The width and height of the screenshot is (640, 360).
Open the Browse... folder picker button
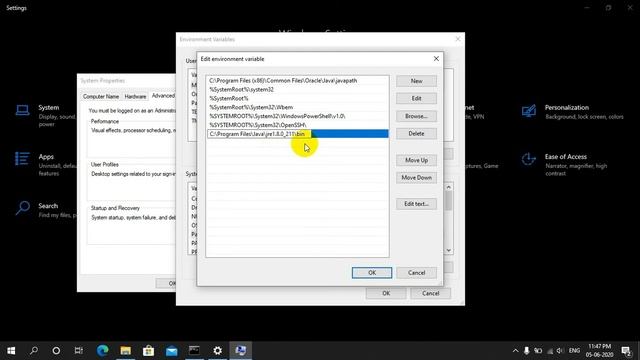click(x=416, y=116)
